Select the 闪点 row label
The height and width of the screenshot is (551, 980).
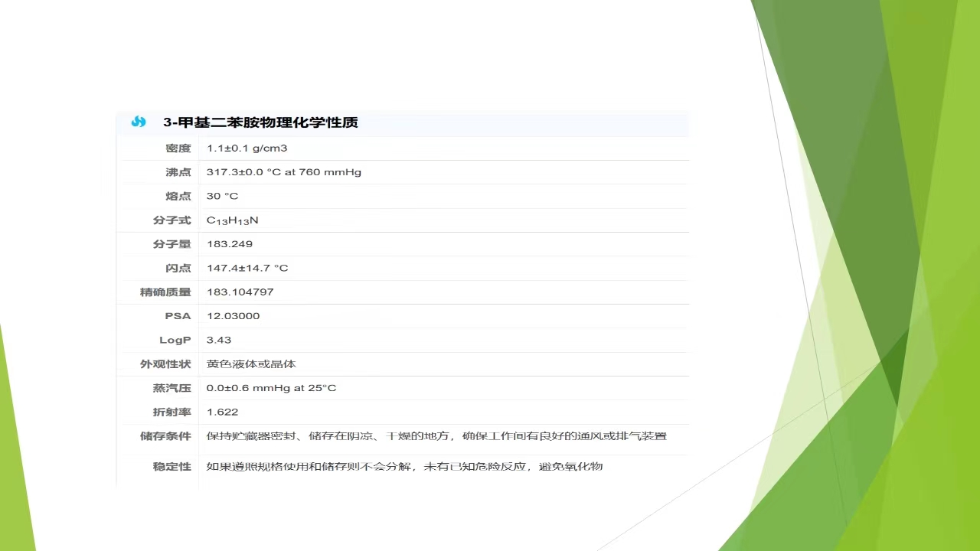pyautogui.click(x=178, y=269)
